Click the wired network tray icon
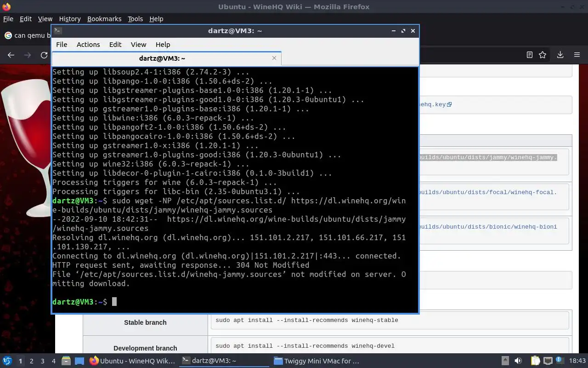The width and height of the screenshot is (588, 368). [548, 361]
